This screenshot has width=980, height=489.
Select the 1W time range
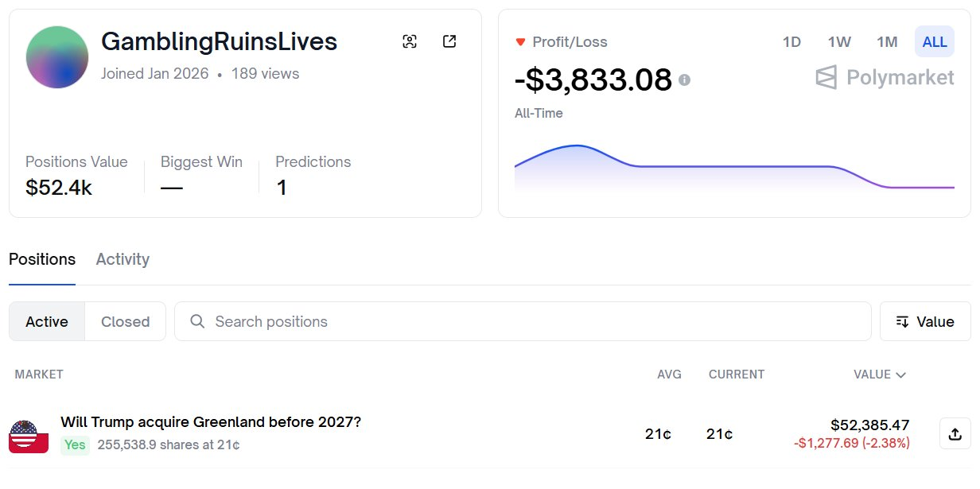(839, 42)
